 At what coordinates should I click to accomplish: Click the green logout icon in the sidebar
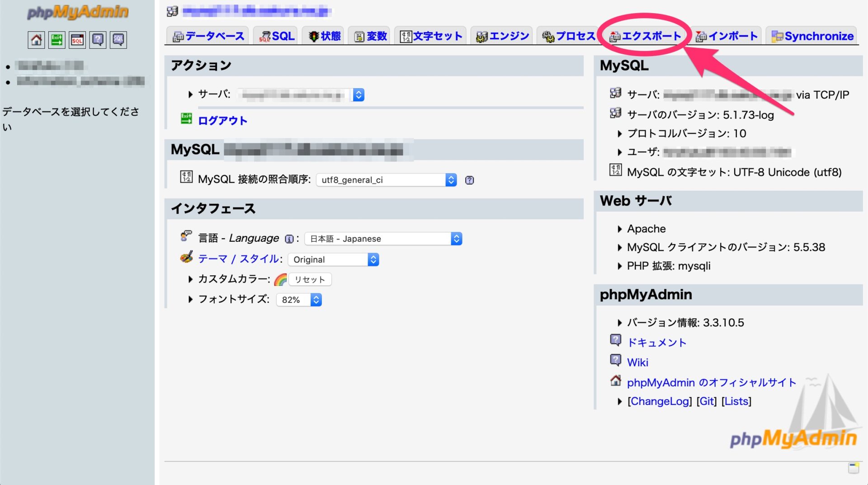tap(57, 40)
